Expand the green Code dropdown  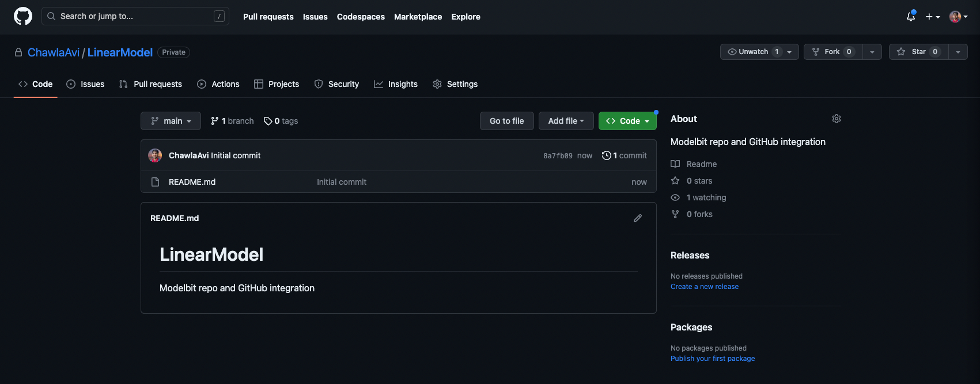[x=627, y=121]
